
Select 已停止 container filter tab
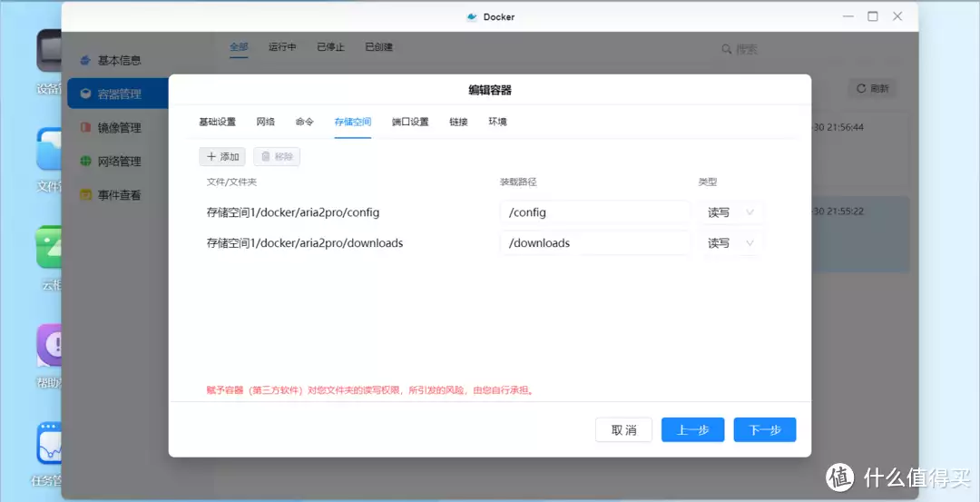pos(330,47)
